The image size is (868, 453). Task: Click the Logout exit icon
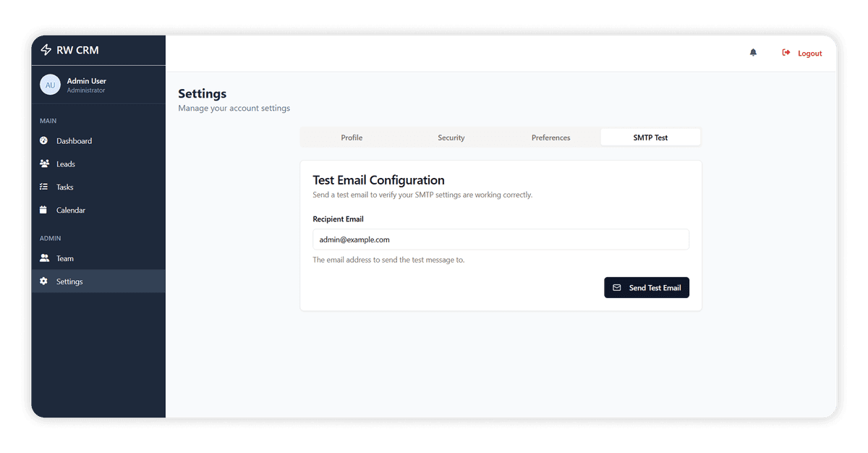(x=786, y=53)
